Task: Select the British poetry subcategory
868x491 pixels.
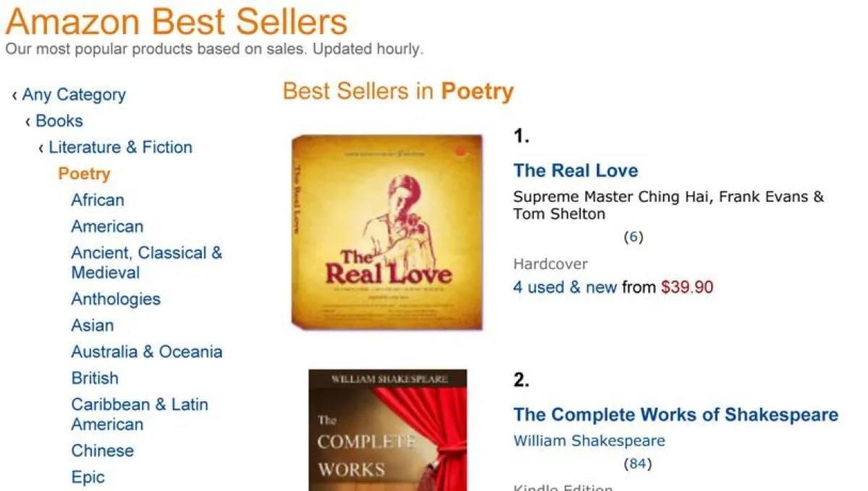Action: [x=95, y=377]
